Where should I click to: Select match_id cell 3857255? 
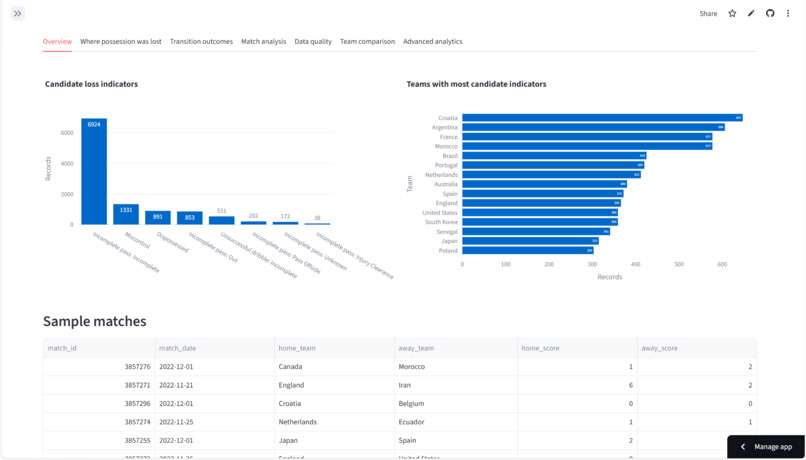[x=99, y=440]
